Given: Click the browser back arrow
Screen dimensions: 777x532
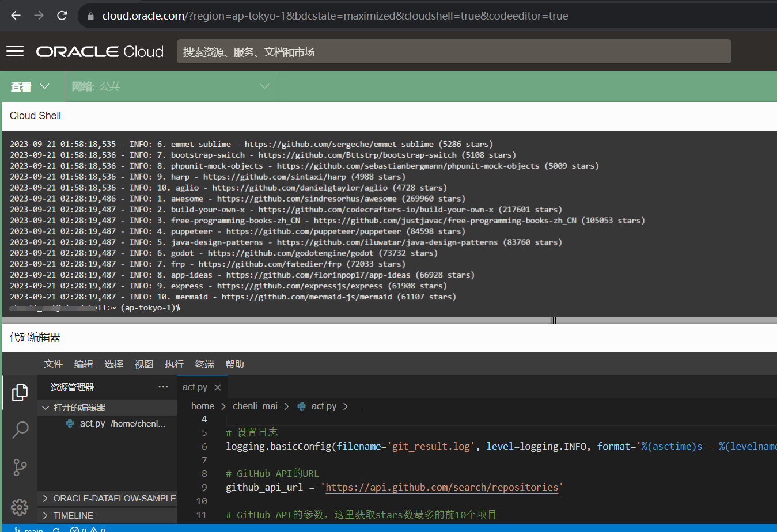Looking at the screenshot, I should pyautogui.click(x=16, y=16).
